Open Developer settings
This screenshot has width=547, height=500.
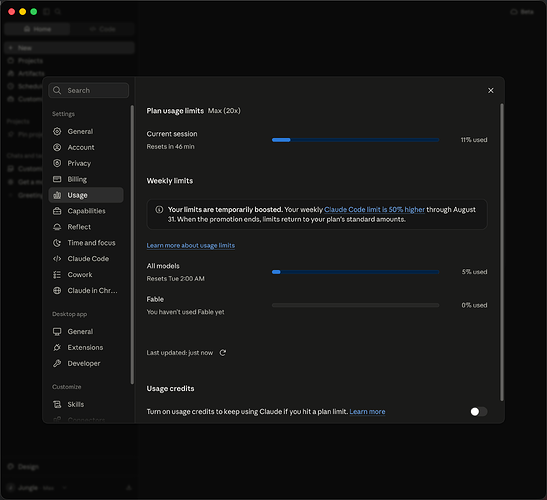[x=86, y=363]
